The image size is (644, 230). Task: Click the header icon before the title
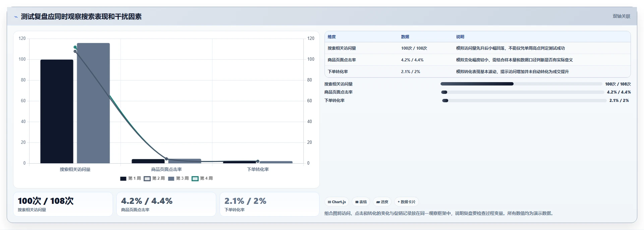(16, 17)
